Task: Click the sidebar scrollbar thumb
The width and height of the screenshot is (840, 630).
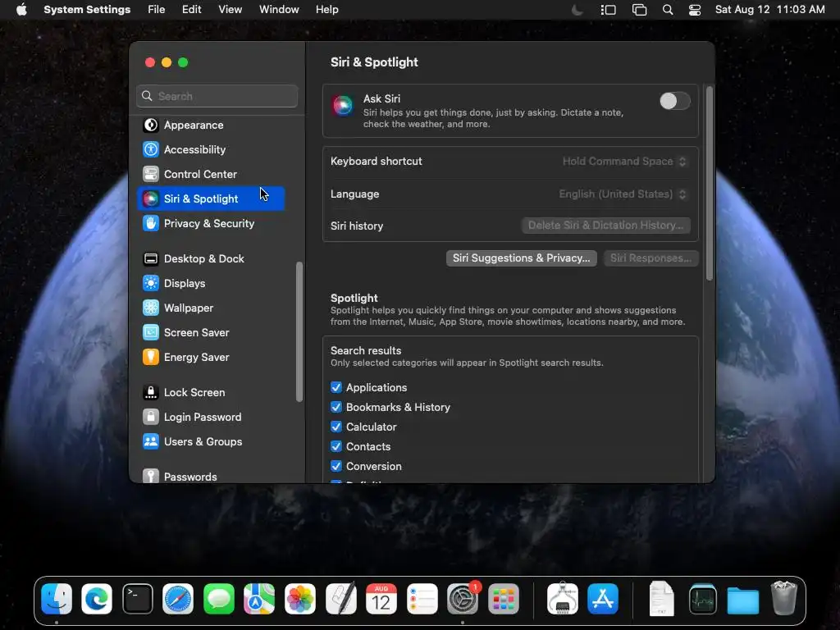Action: click(x=299, y=331)
